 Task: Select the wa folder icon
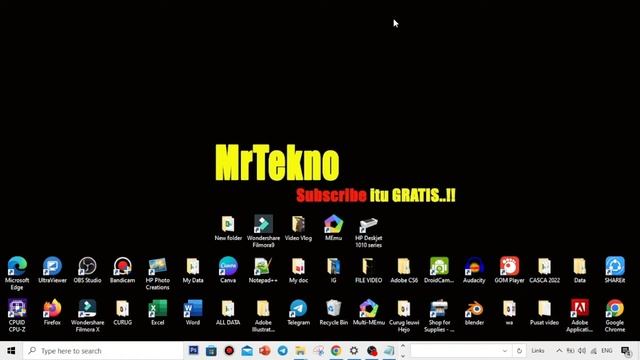tap(509, 312)
